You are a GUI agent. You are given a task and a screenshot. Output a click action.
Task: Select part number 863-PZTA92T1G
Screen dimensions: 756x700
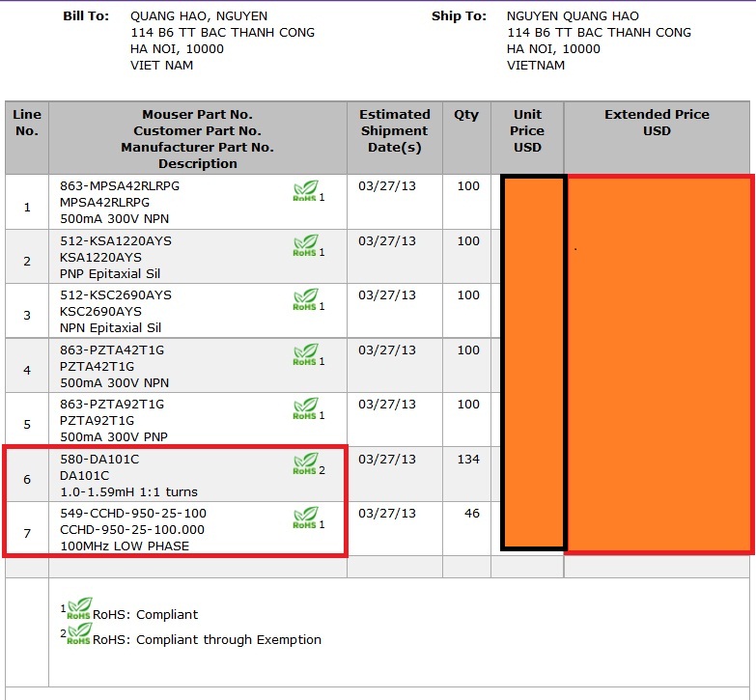point(112,404)
